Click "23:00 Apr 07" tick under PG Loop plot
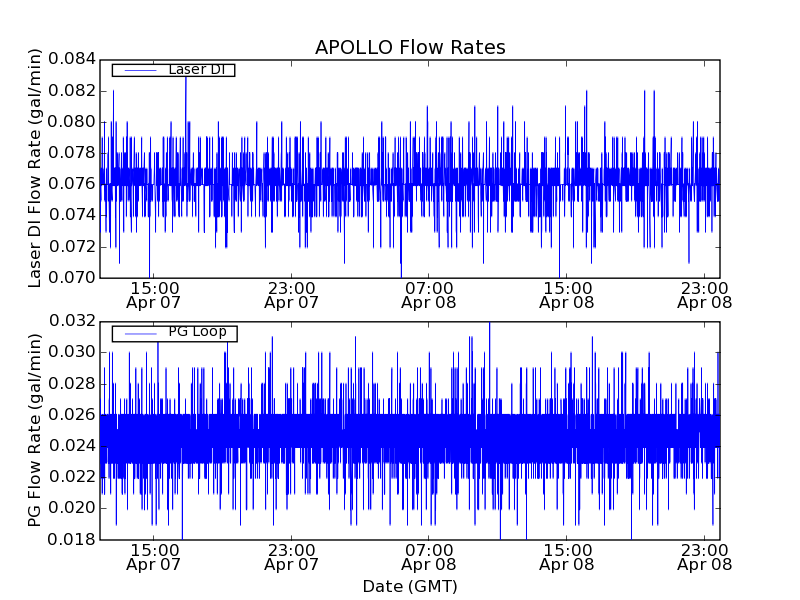The image size is (800, 600). [291, 558]
